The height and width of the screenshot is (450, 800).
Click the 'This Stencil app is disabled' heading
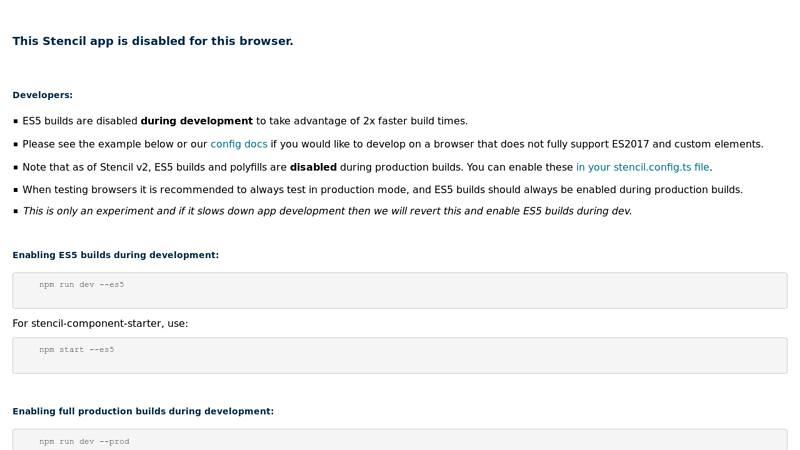(153, 41)
